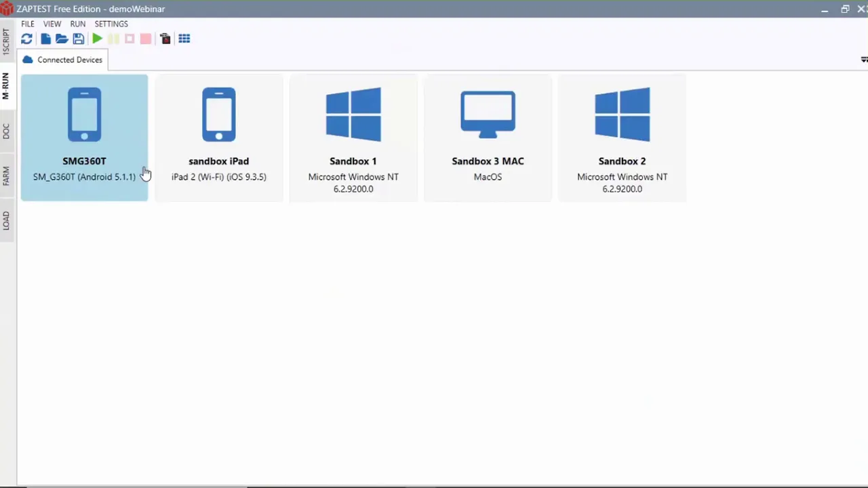Select the SMG360T Android device phone icon
Screen dimensions: 868x488
(84, 115)
